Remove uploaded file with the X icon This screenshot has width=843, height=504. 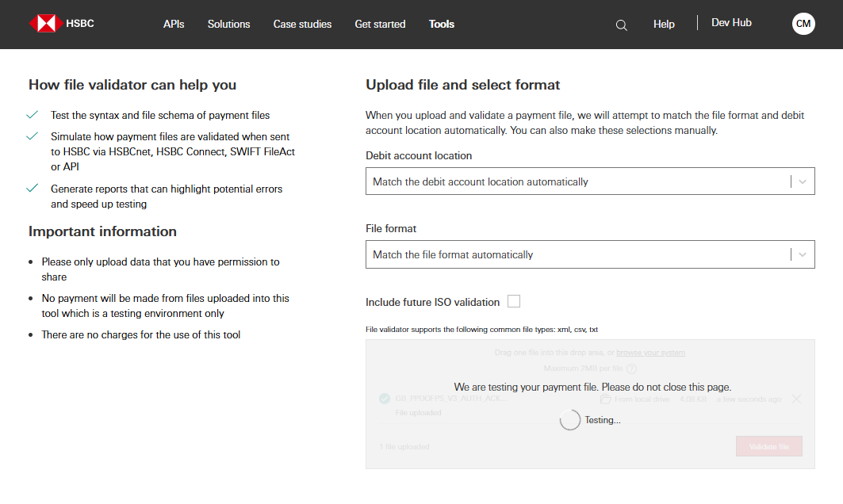tap(796, 399)
